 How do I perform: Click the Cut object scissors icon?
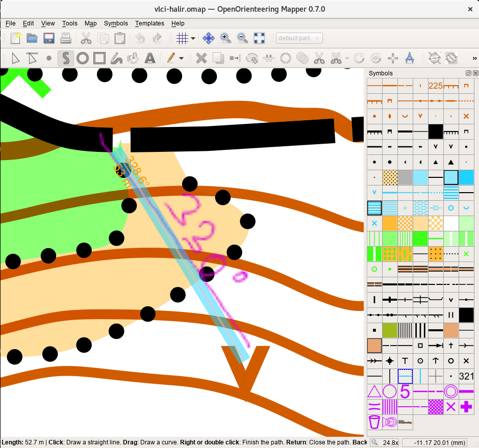[x=319, y=58]
